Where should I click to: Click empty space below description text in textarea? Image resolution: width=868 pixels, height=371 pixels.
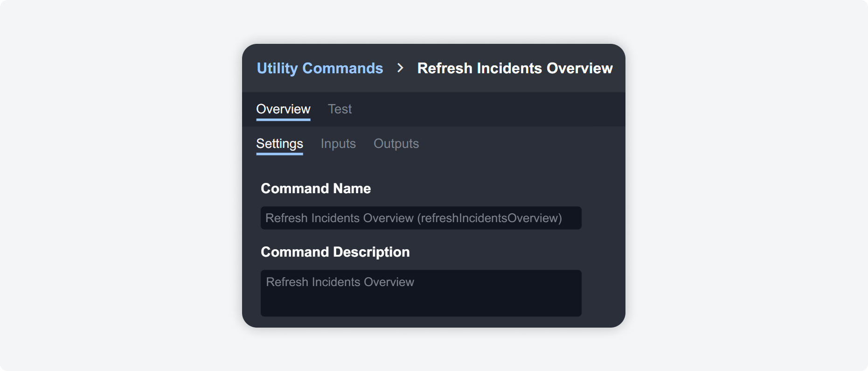420,303
